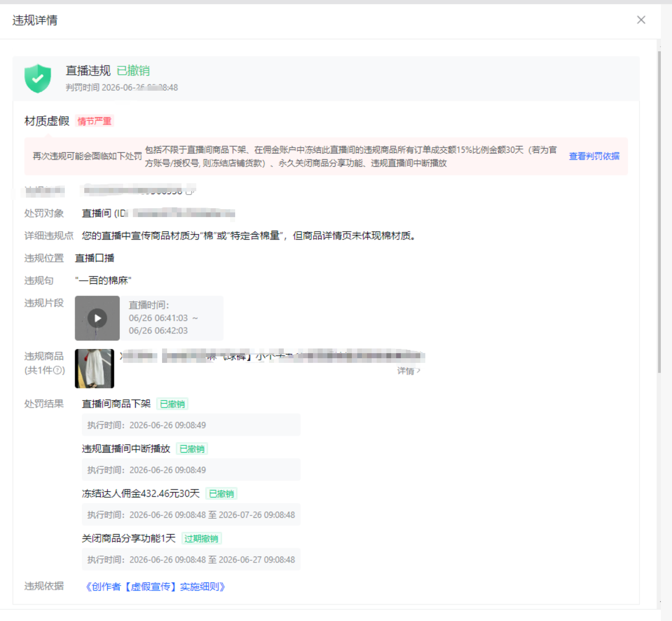672x621 pixels.
Task: Click the help icon beside 共1件
Action: pos(58,370)
